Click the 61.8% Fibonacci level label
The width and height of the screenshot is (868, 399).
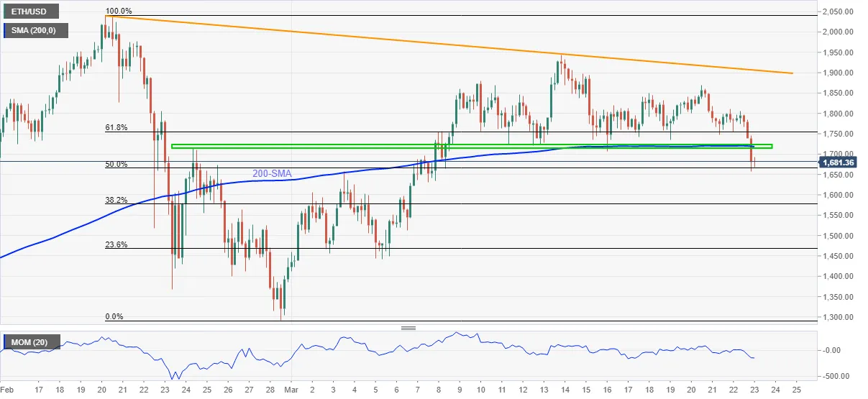pos(117,127)
